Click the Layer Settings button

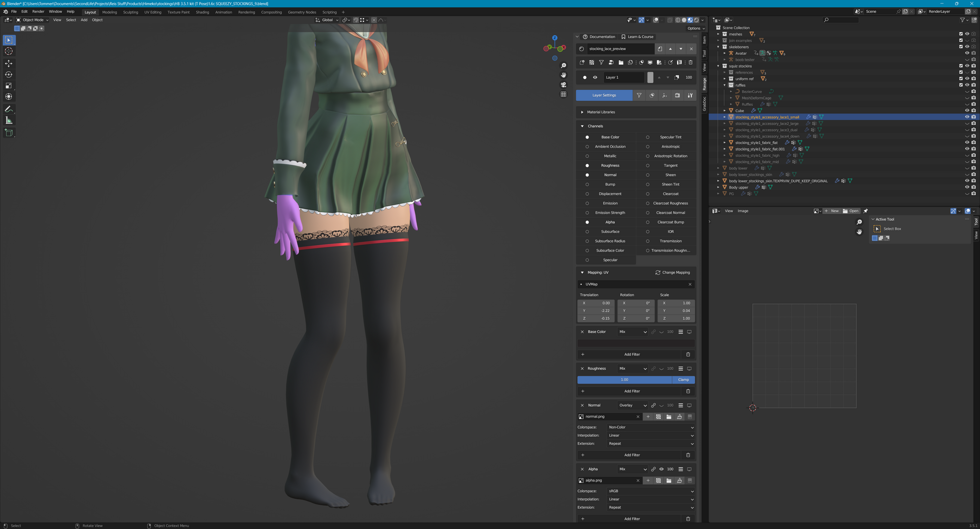(604, 95)
